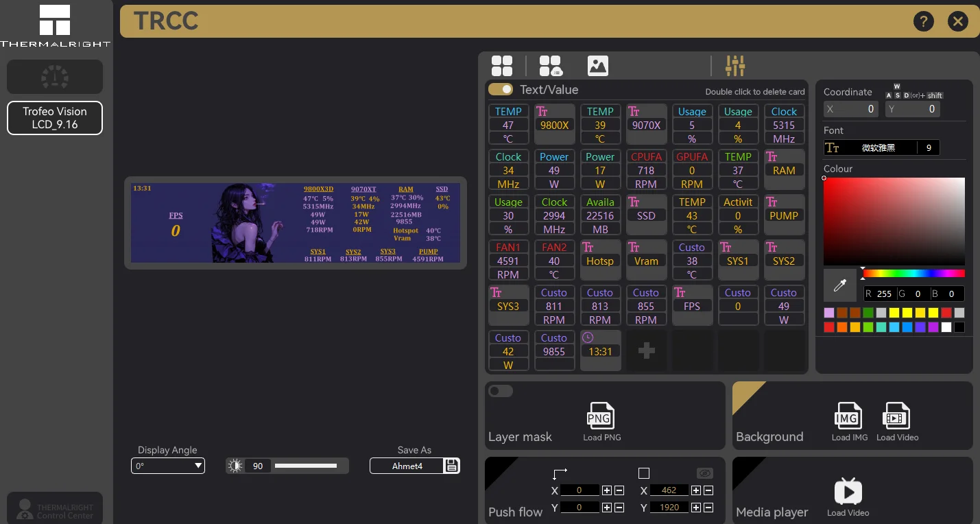The image size is (980, 524).
Task: Select the 9800X text card
Action: click(554, 124)
